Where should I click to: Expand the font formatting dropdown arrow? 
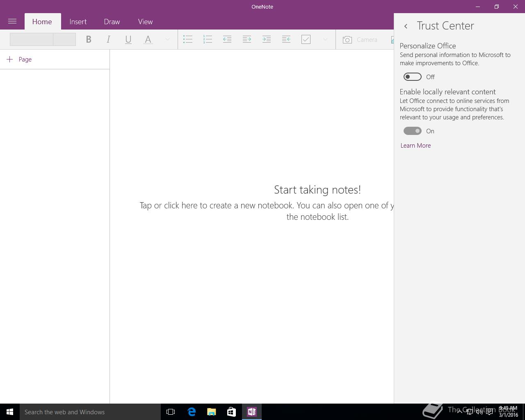tap(167, 39)
